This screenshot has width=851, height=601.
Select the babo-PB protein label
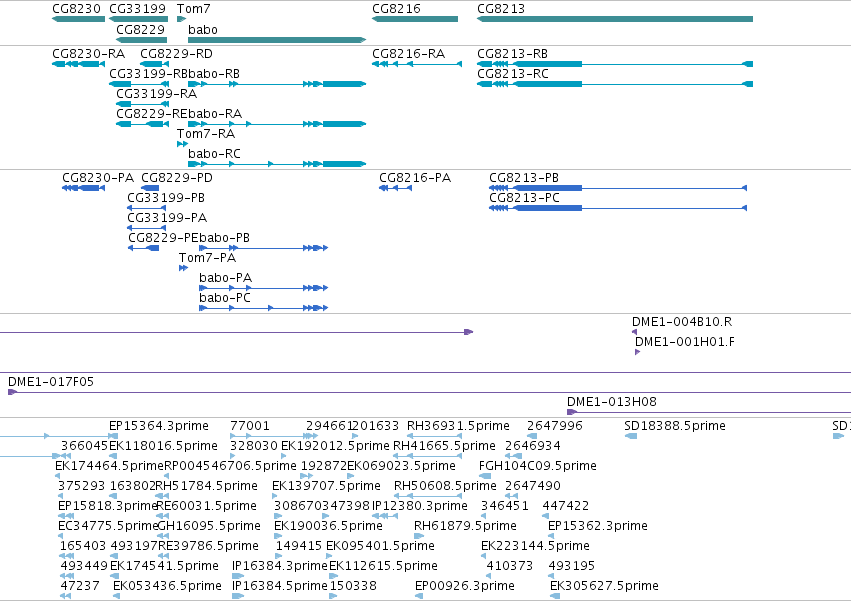(x=225, y=238)
